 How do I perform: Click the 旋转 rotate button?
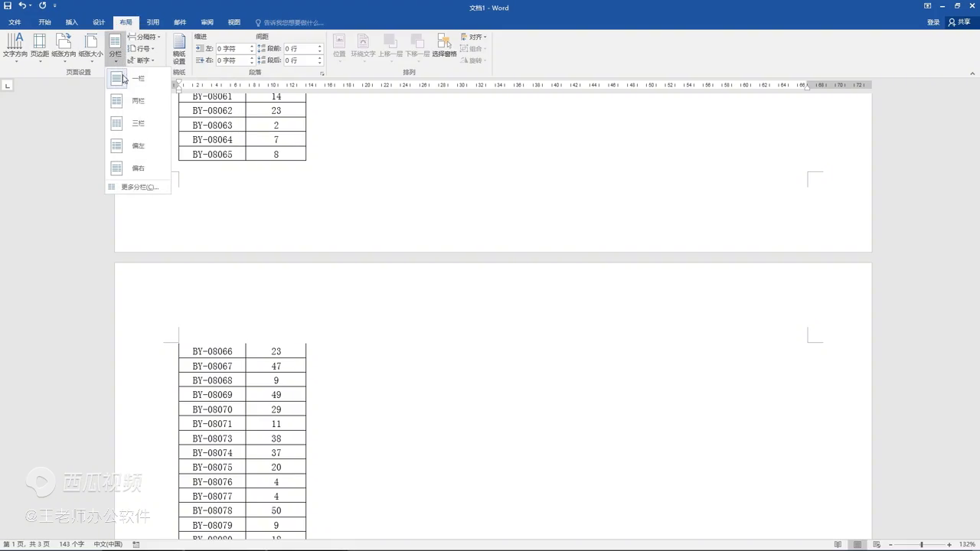click(x=473, y=60)
